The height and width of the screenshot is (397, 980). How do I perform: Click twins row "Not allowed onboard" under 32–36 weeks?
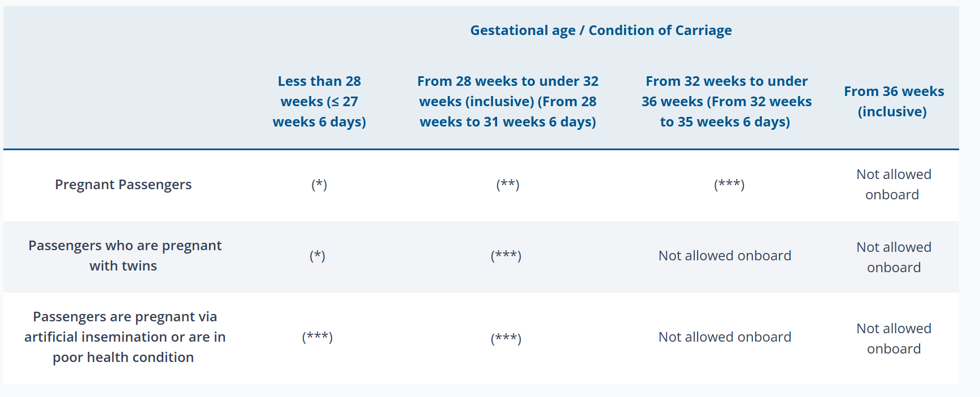point(725,256)
